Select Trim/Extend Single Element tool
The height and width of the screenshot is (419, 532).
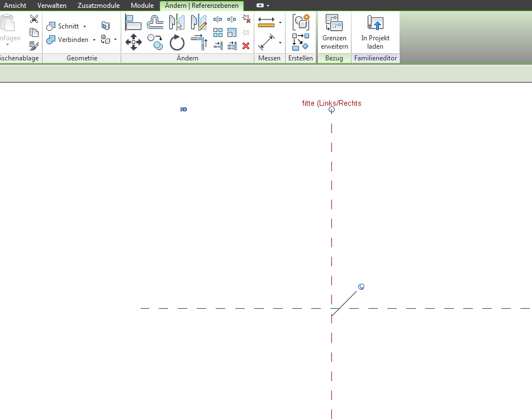tap(218, 45)
